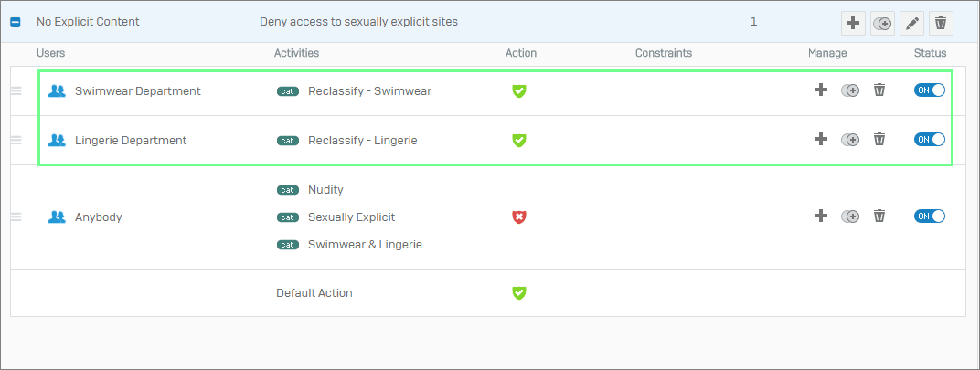Add a rule with the policy header plus button
Image resolution: width=980 pixels, height=370 pixels.
coord(853,24)
